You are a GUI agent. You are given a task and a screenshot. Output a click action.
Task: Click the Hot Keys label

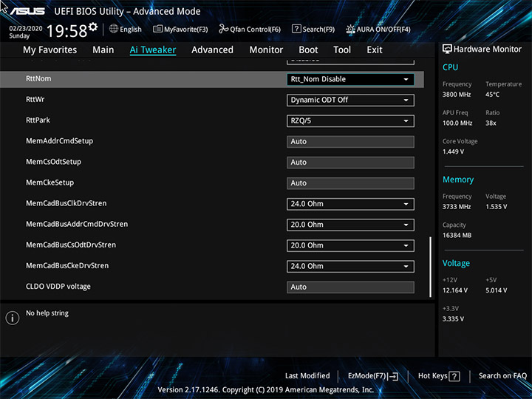(x=432, y=375)
